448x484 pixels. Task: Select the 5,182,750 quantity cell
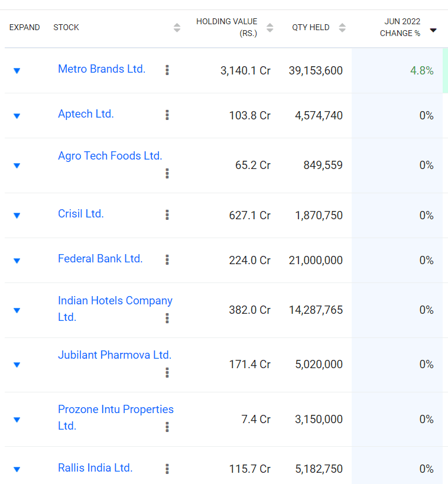319,469
